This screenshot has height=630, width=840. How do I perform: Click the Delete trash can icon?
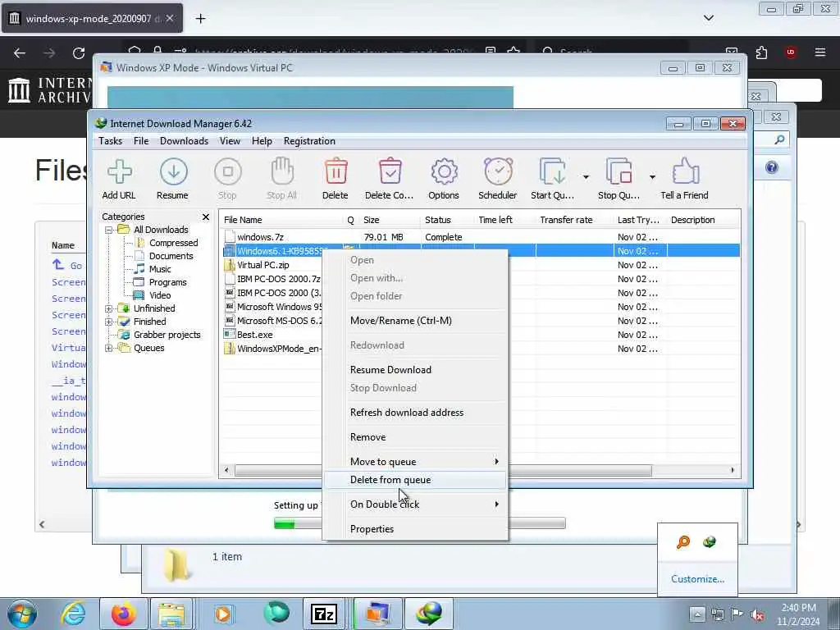tap(336, 171)
